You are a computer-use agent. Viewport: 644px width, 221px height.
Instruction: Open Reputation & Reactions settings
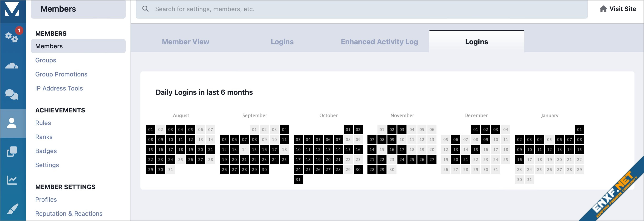pos(69,213)
